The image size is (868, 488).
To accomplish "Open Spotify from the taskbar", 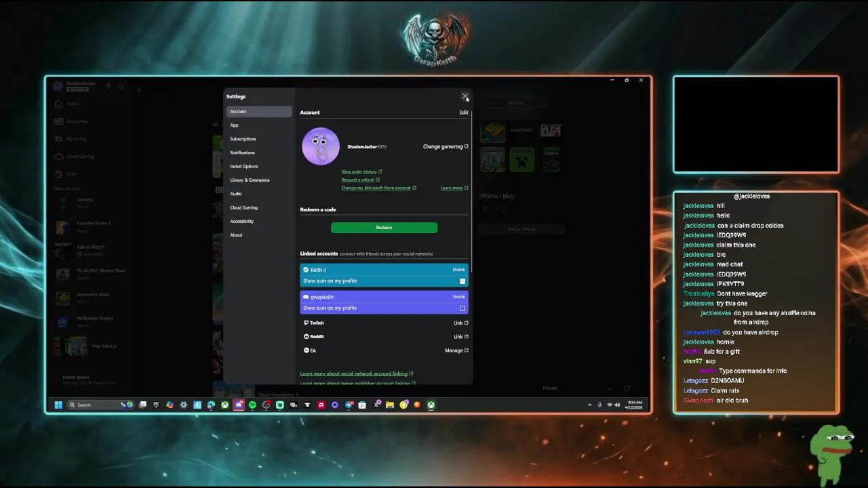I will pos(252,405).
